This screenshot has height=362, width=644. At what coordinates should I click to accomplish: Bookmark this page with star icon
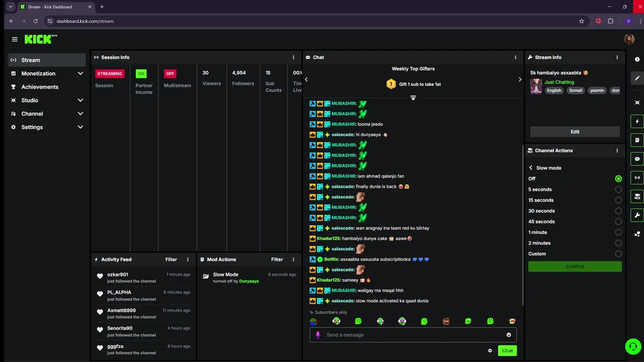pyautogui.click(x=582, y=21)
